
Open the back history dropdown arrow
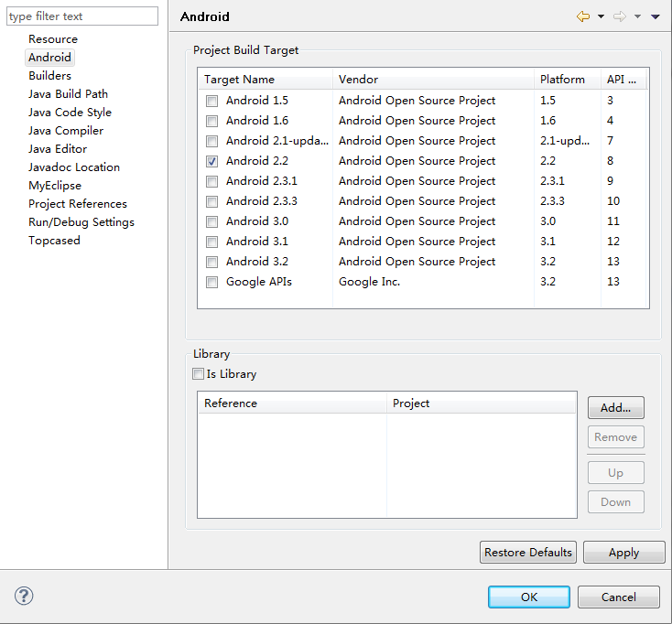pyautogui.click(x=601, y=16)
